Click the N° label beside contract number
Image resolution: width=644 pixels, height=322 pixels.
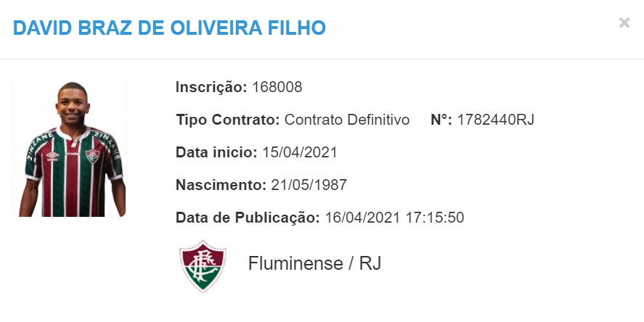coord(441,120)
